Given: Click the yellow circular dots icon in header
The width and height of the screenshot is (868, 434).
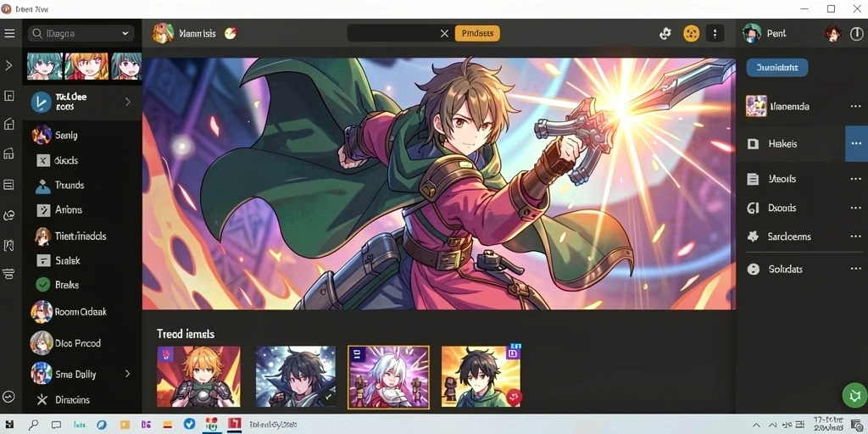Looking at the screenshot, I should tap(691, 34).
